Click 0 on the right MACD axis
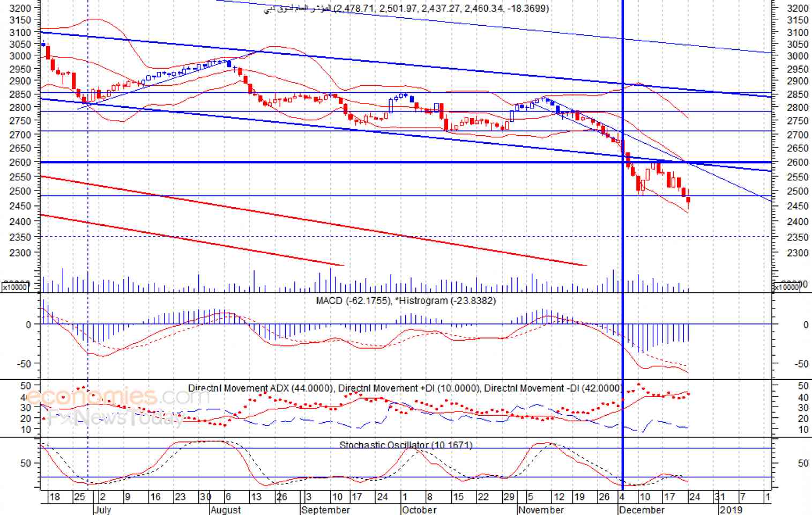812x515 pixels. point(805,325)
